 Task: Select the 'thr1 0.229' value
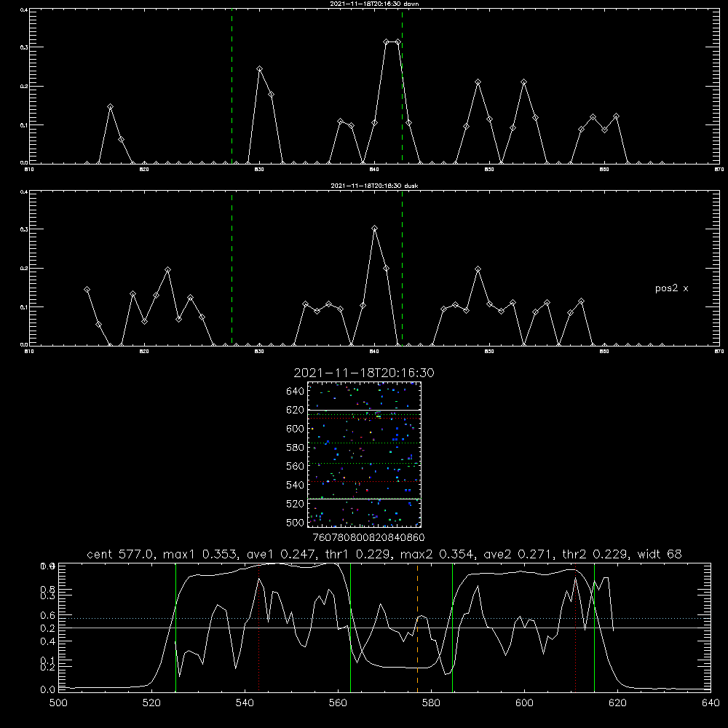coord(358,554)
